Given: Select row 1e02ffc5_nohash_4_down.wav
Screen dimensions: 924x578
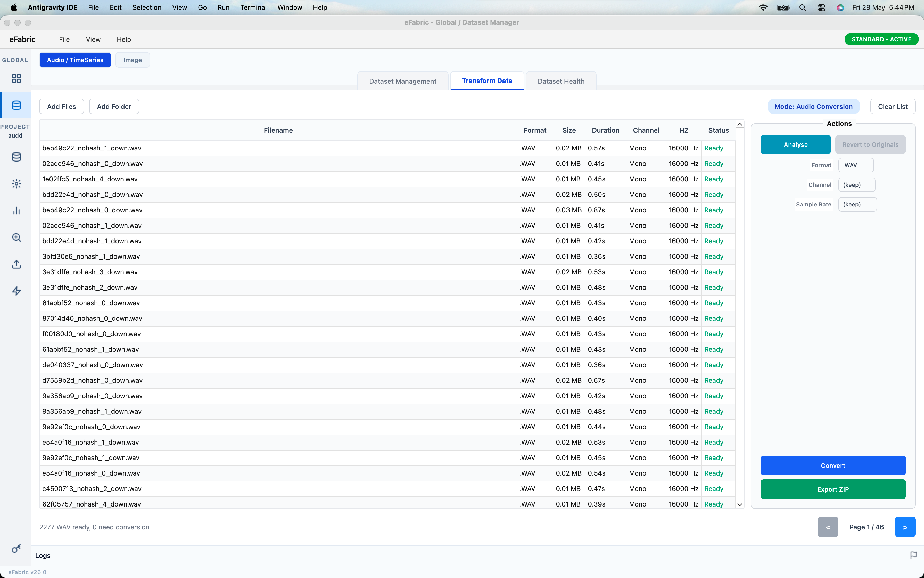Looking at the screenshot, I should click(x=387, y=179).
